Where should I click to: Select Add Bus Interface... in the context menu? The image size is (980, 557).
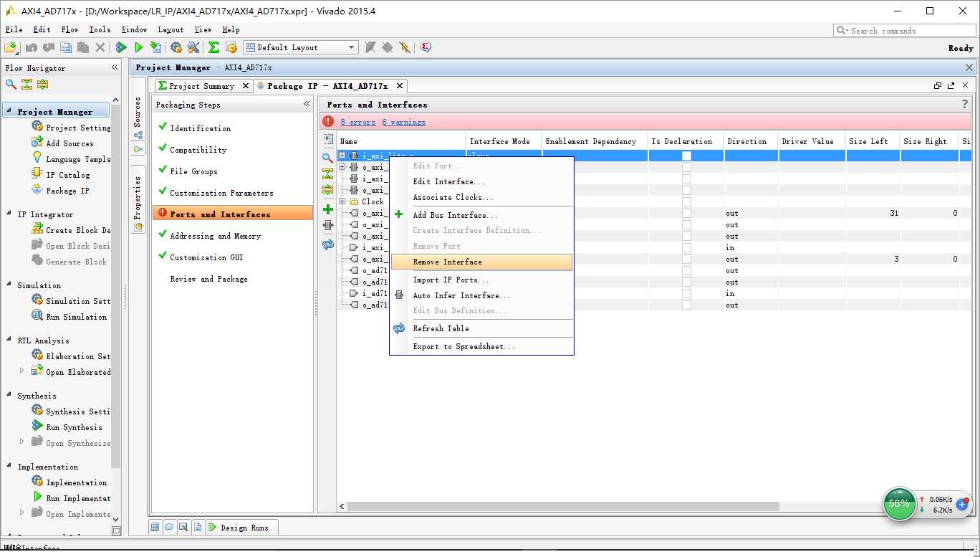pos(481,215)
